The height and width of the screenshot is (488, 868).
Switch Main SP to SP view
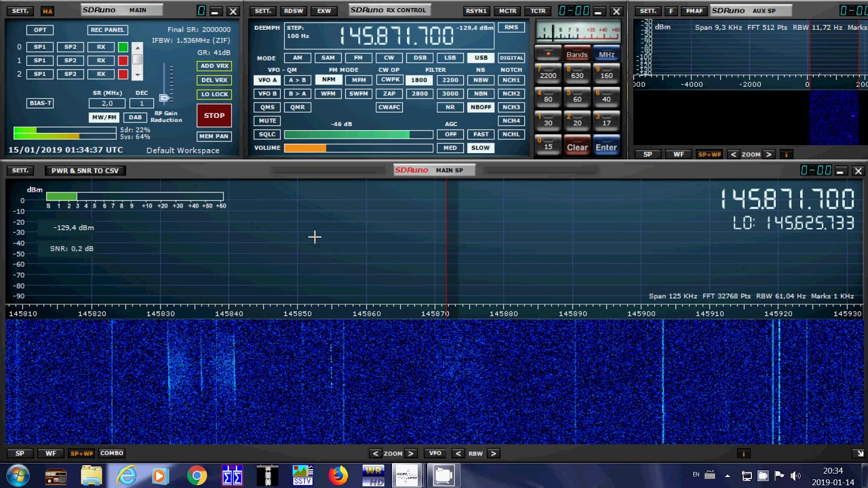[x=20, y=453]
